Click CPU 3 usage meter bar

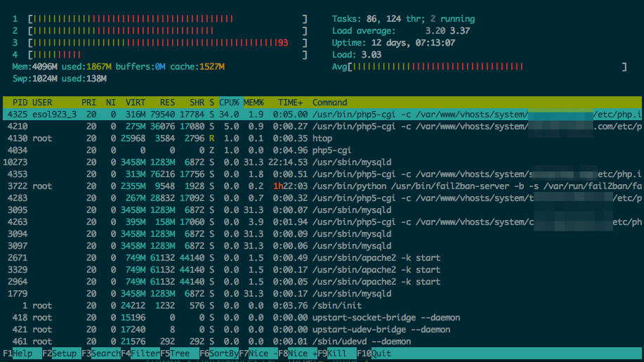coord(168,43)
